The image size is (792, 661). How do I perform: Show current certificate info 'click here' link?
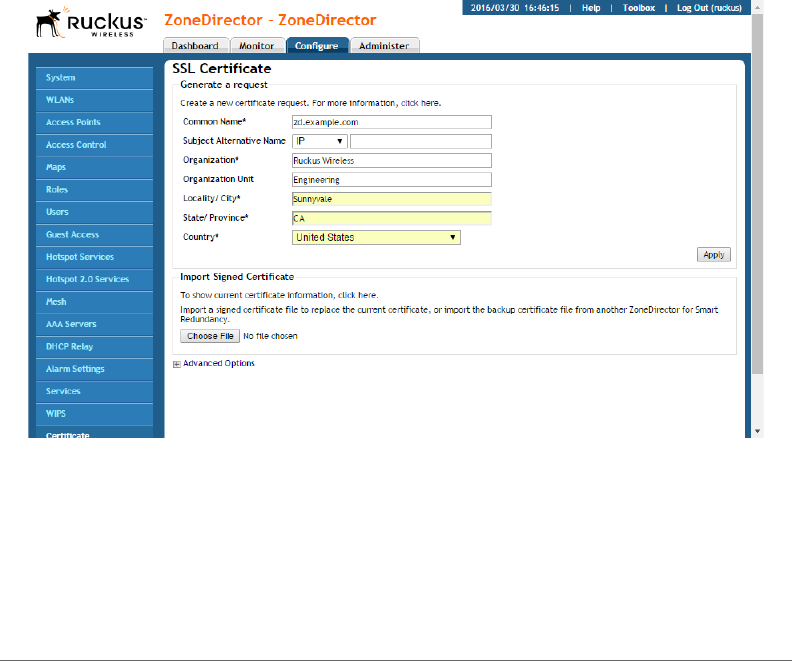pyautogui.click(x=357, y=295)
